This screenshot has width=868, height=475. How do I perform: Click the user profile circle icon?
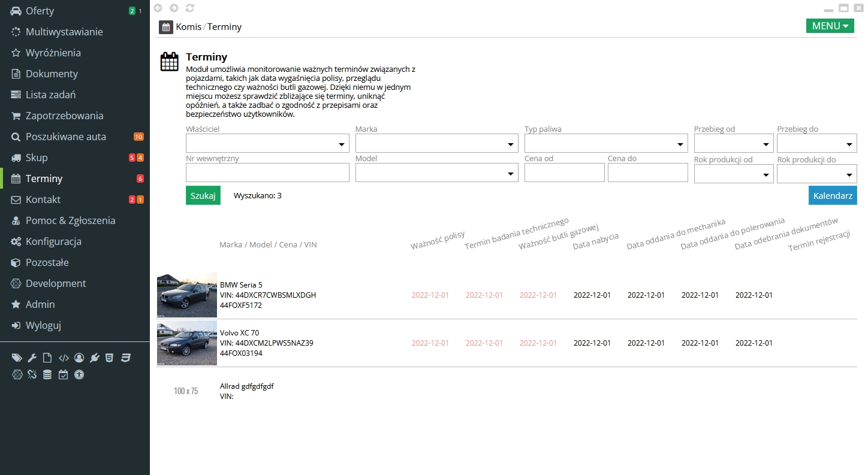pyautogui.click(x=79, y=358)
